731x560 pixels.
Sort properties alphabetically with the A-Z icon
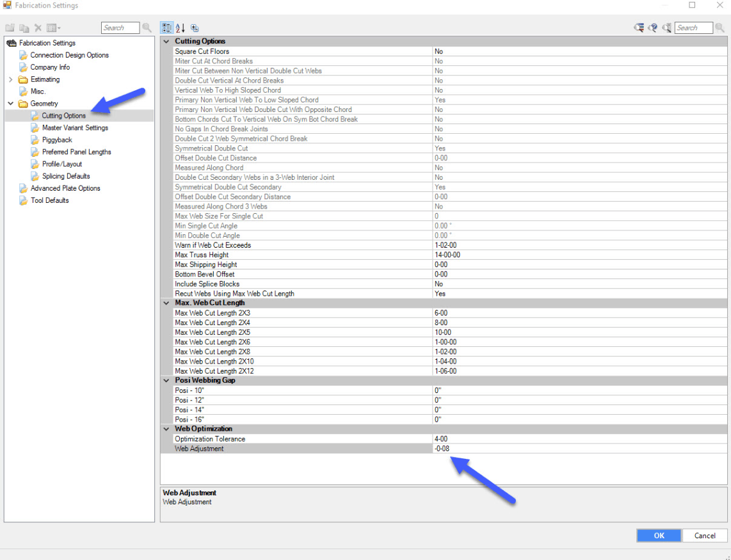pos(181,28)
